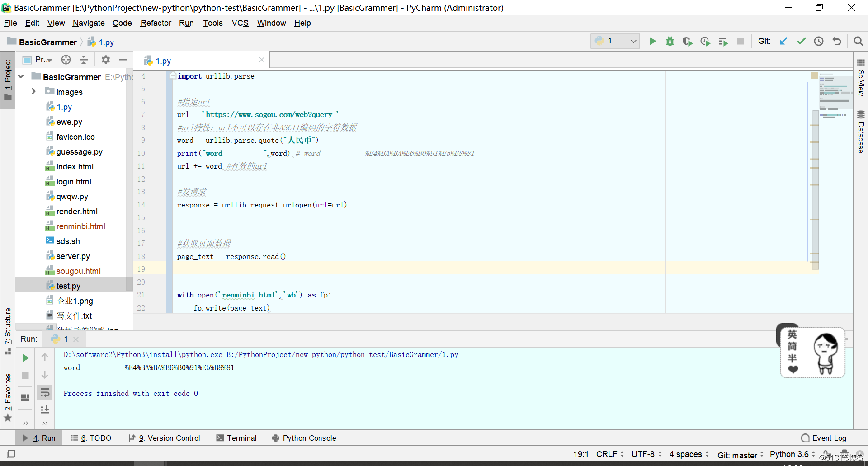The image size is (868, 466).
Task: Toggle the SciView side panel
Action: click(x=861, y=77)
